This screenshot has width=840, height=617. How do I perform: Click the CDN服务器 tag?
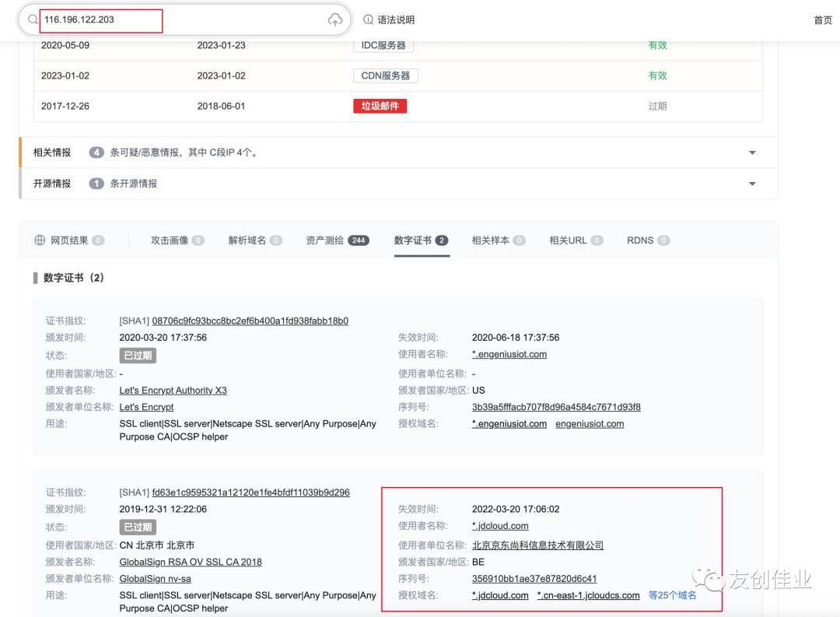pyautogui.click(x=385, y=75)
